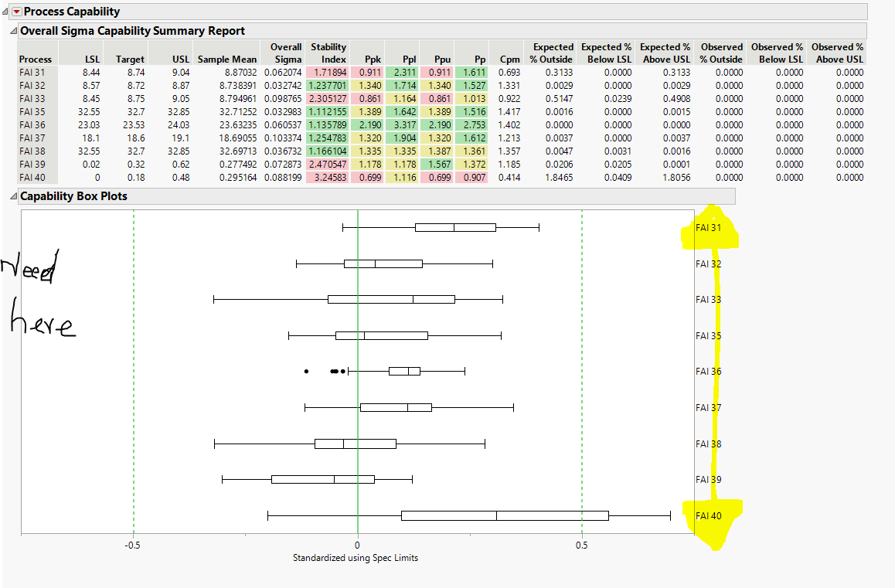
Task: Collapse the Process Capability report outline
Action: click(x=4, y=12)
